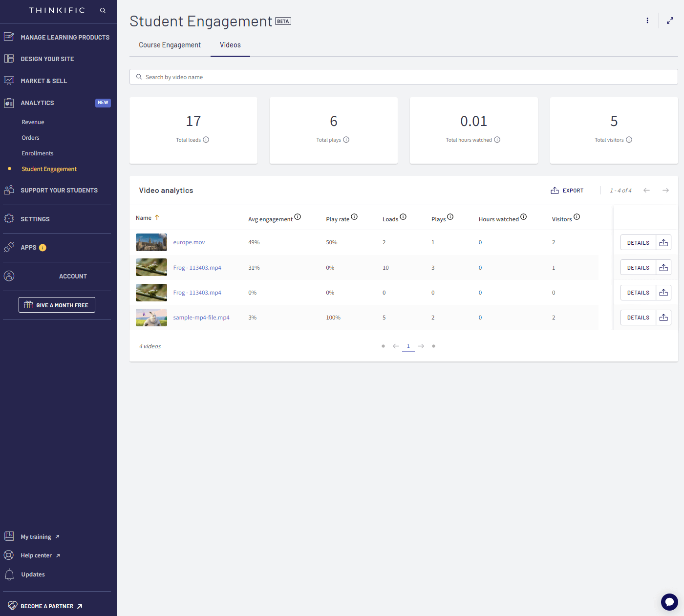Click the Thinkific logo
The height and width of the screenshot is (616, 684).
click(x=57, y=10)
